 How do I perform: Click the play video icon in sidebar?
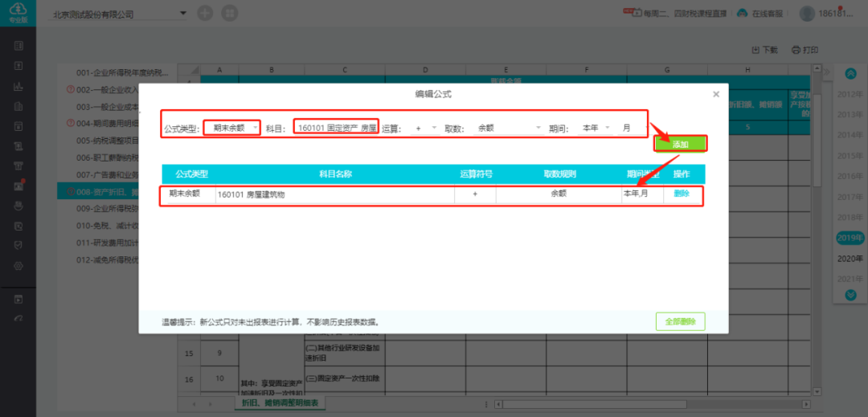(18, 300)
